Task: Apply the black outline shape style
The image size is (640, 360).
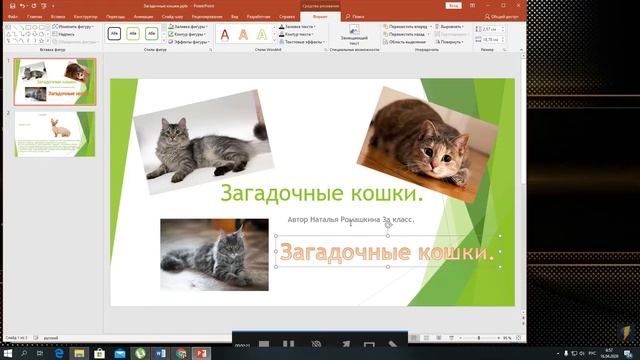Action: point(114,33)
